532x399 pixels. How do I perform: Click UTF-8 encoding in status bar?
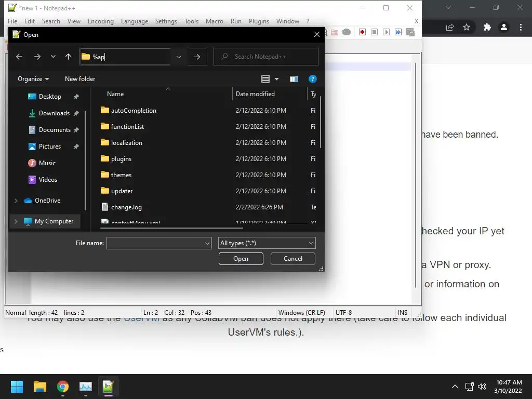tap(343, 312)
